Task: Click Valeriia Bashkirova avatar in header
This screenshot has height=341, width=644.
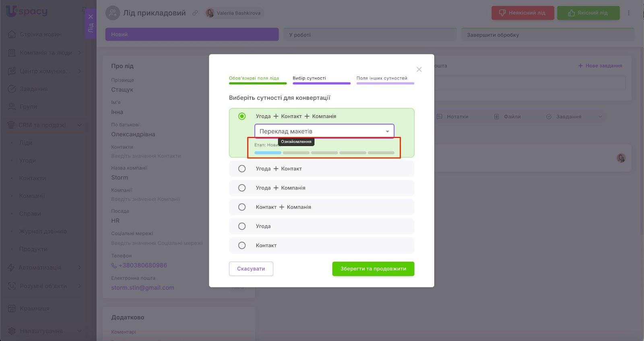Action: [210, 13]
